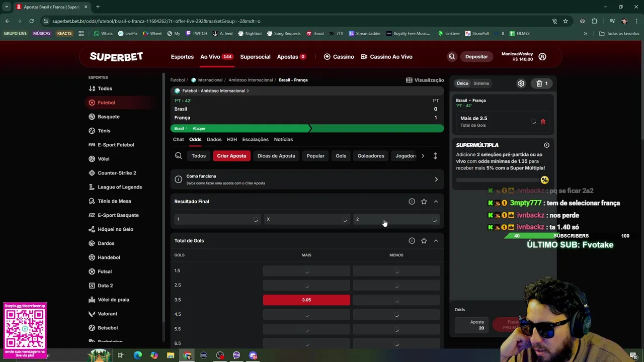The height and width of the screenshot is (362, 644).
Task: Open browser tab search dropdown
Action: pyautogui.click(x=7, y=7)
